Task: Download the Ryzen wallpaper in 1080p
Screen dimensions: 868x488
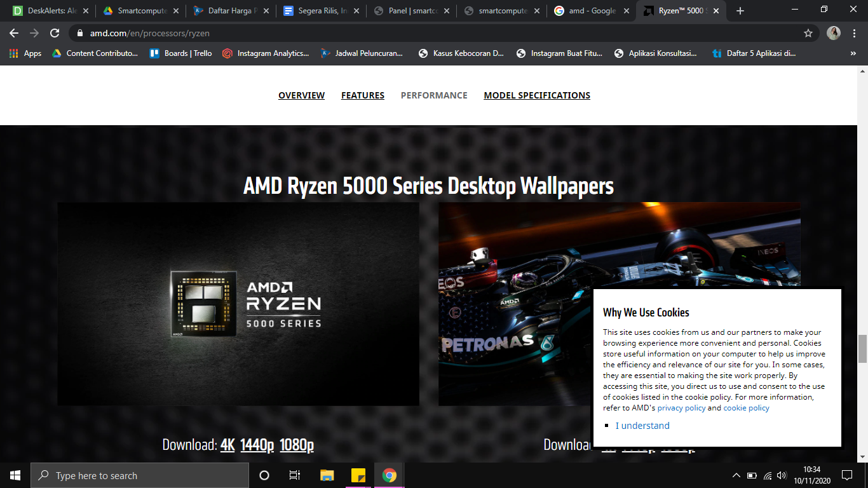Action: coord(297,445)
